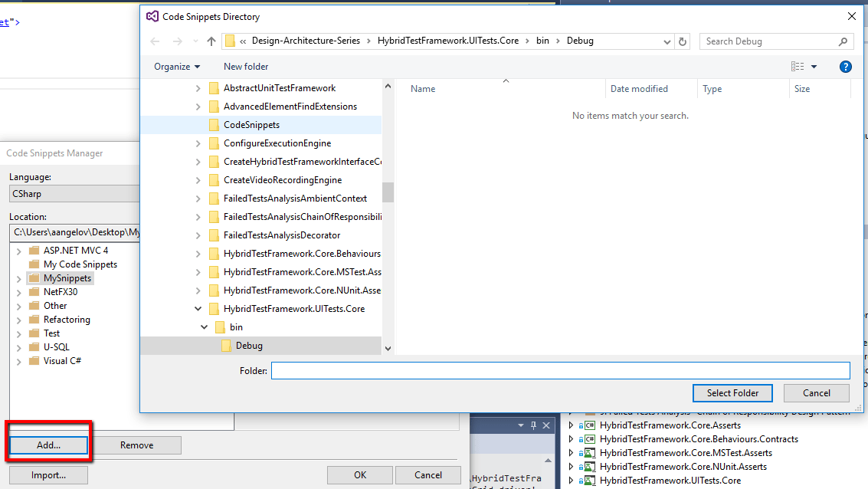Pin the docked tool window

coord(534,425)
